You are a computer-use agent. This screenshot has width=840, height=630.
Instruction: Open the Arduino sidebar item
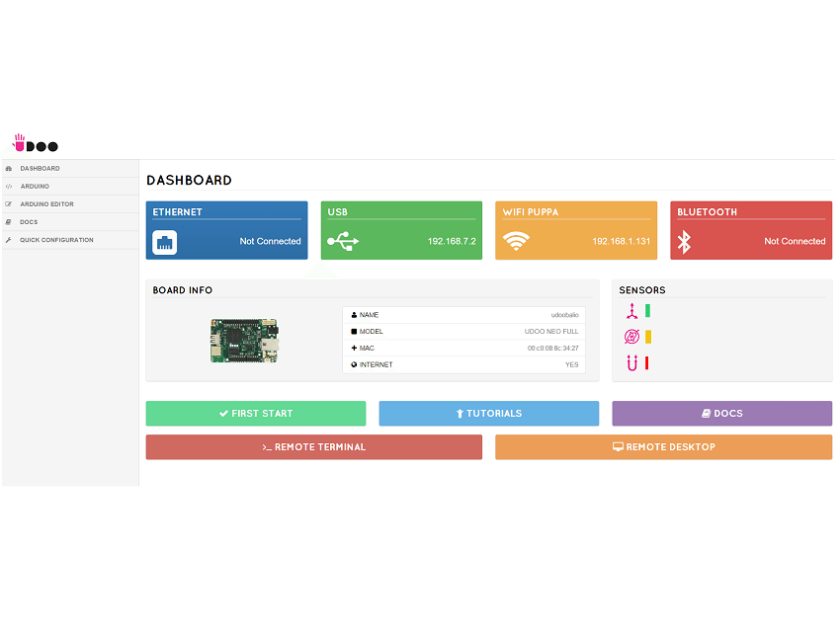click(70, 187)
